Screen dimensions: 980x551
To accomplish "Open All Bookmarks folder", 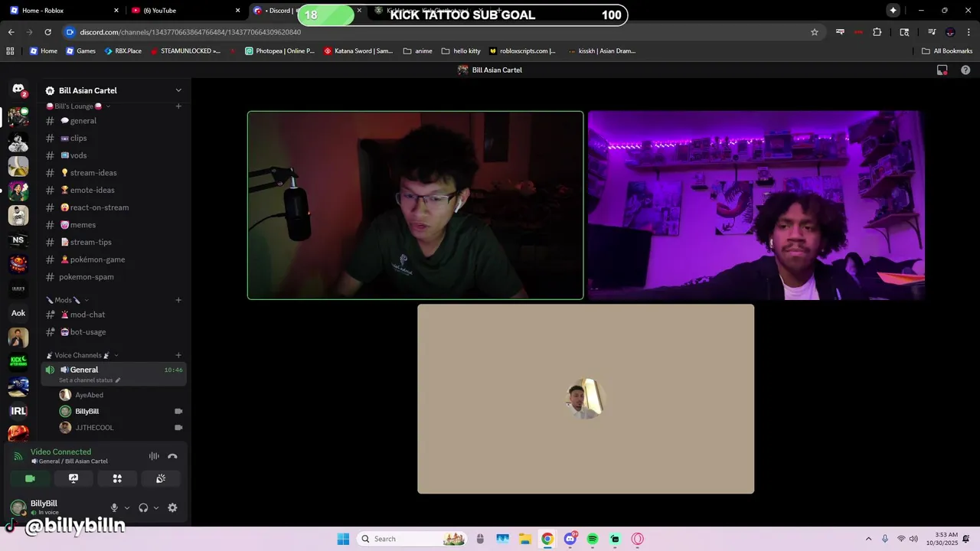I will (x=947, y=51).
